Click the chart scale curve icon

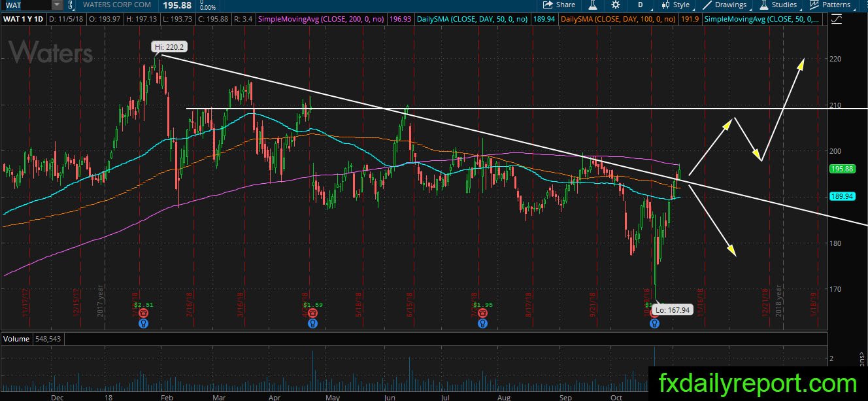(x=837, y=20)
